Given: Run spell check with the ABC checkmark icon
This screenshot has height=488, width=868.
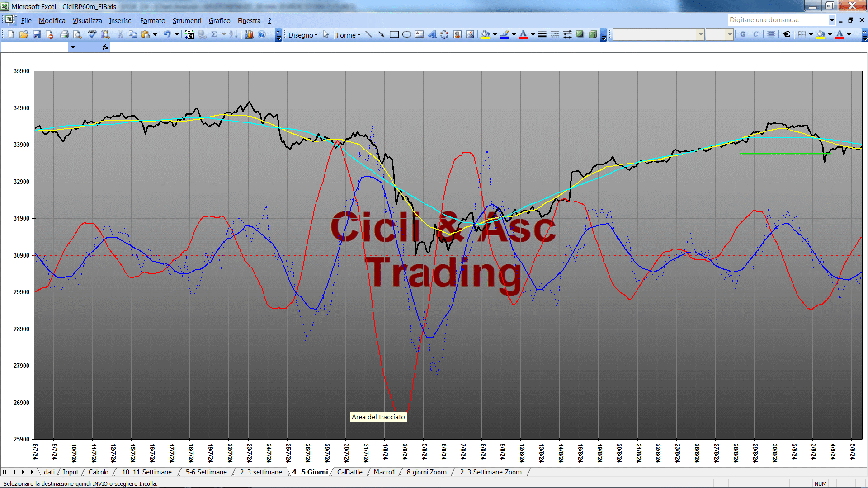Looking at the screenshot, I should click(x=92, y=34).
